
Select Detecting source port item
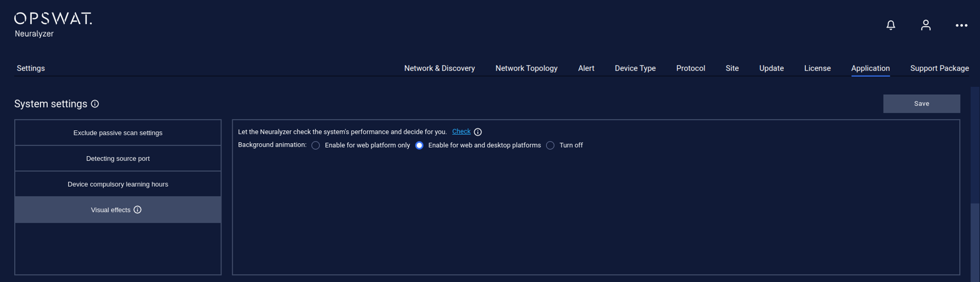(118, 158)
